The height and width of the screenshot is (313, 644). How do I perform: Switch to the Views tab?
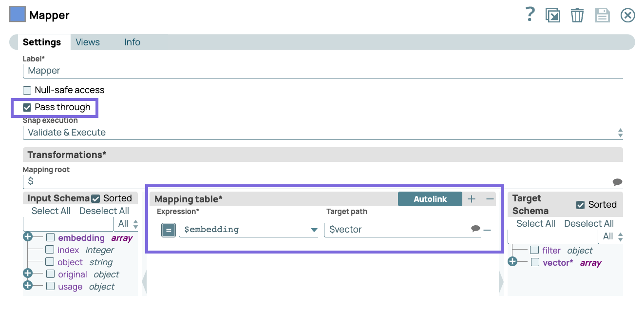coord(88,42)
